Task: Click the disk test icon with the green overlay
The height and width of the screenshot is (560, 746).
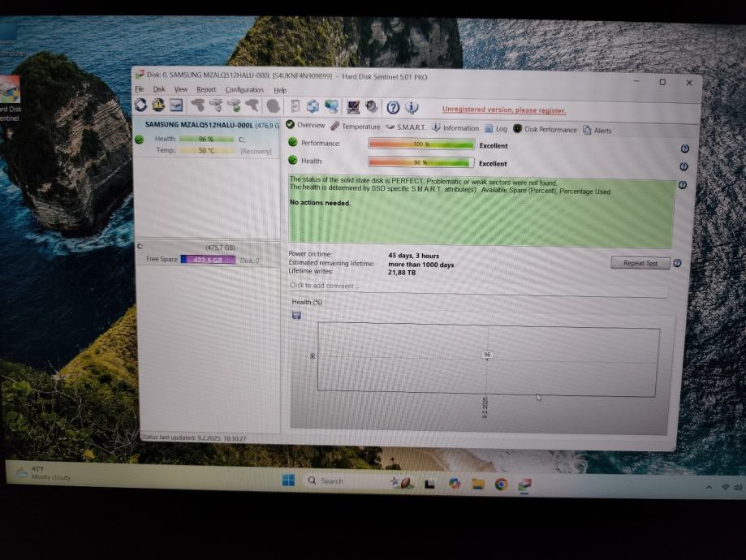Action: point(234,106)
